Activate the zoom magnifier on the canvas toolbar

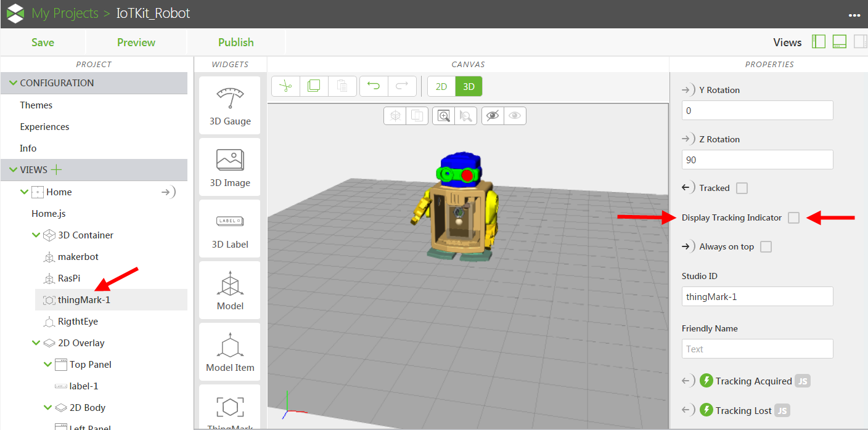coord(443,115)
